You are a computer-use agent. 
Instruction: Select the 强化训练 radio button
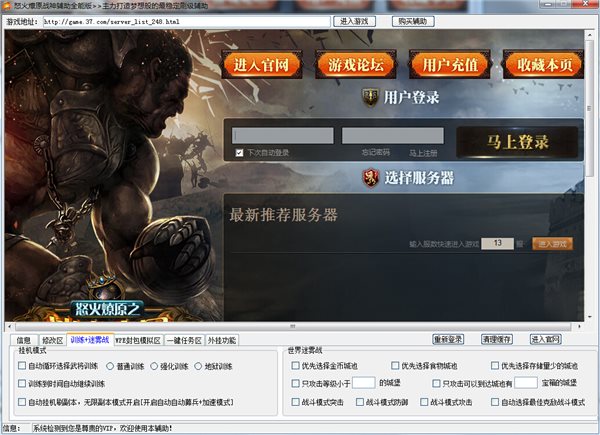pos(154,366)
